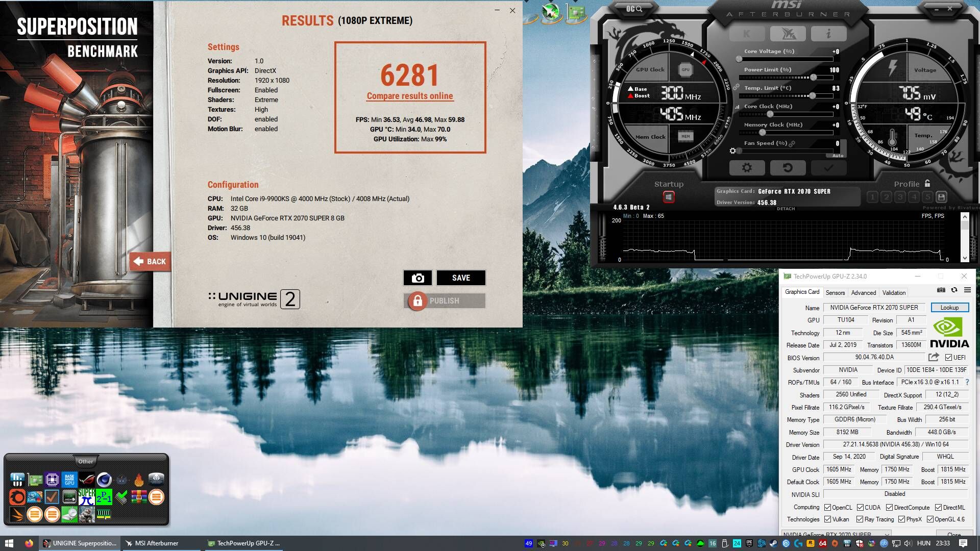Viewport: 980px width, 551px height.
Task: Take GPU-Z screenshot camera icon
Action: click(941, 290)
